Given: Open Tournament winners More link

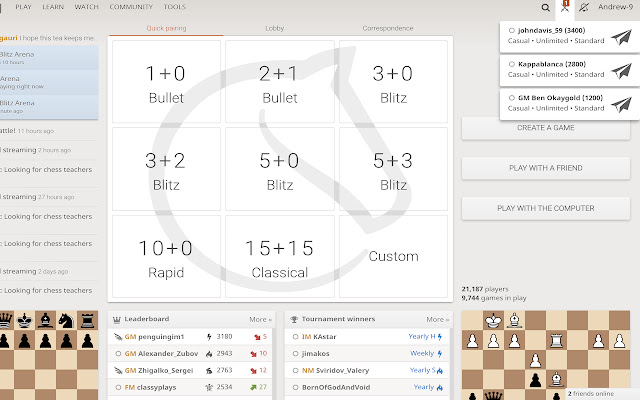Looking at the screenshot, I should 438,319.
